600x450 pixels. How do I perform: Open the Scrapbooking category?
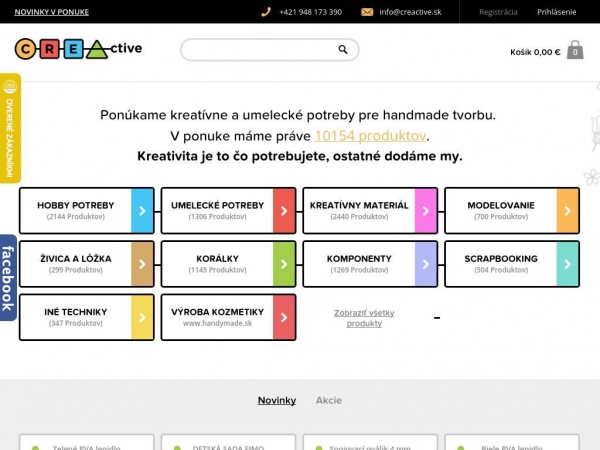click(x=512, y=264)
